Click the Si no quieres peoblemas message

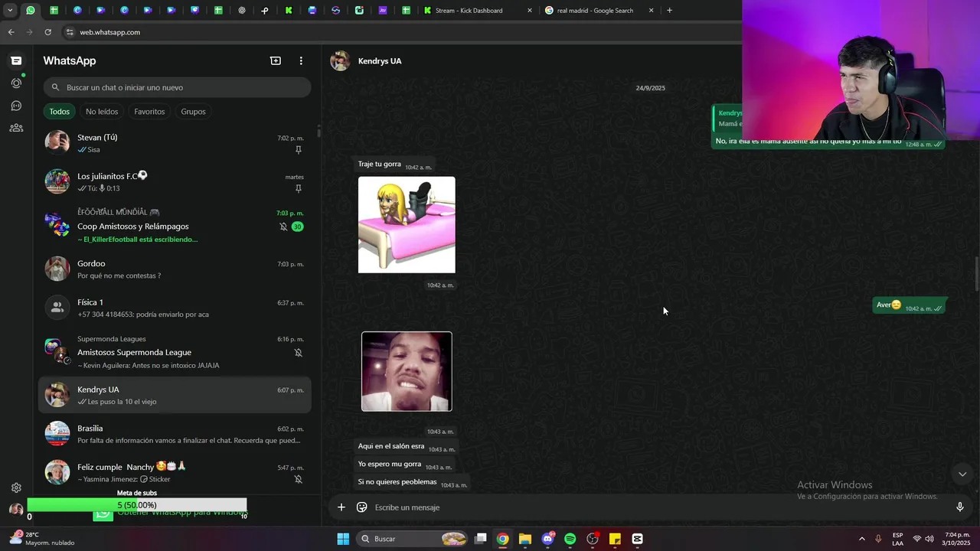coord(412,482)
